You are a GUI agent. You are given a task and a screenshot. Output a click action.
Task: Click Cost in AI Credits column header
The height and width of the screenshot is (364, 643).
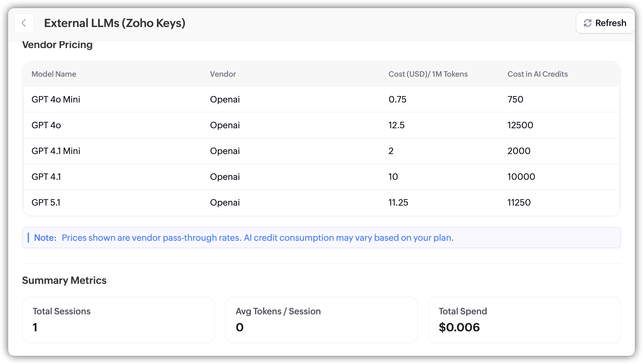[x=537, y=74]
